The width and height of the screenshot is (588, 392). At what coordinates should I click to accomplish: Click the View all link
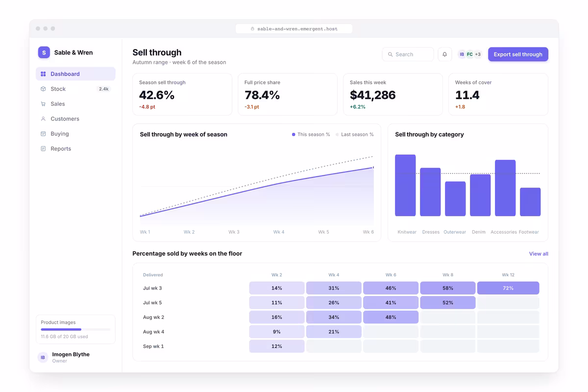coord(539,254)
